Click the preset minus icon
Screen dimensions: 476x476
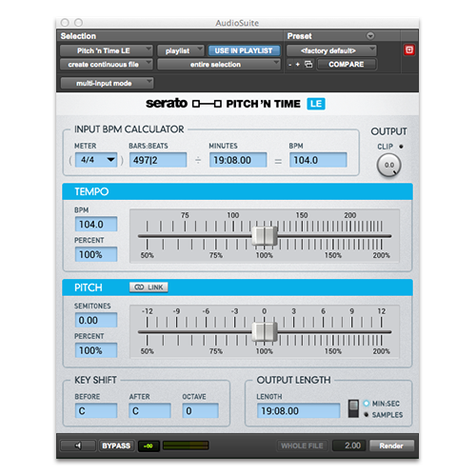290,65
